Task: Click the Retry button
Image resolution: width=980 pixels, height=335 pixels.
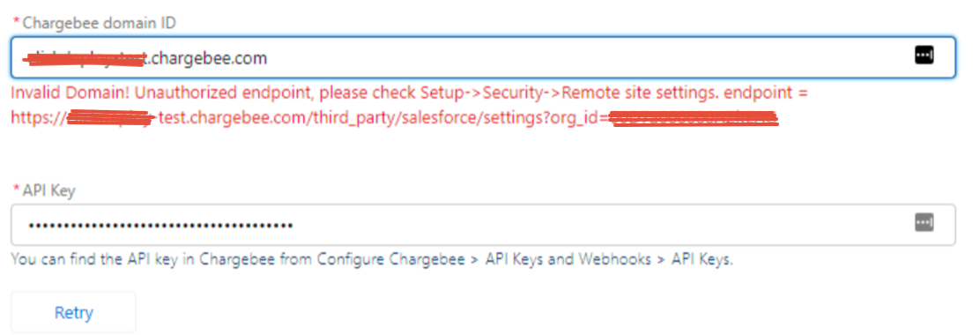Action: (73, 312)
